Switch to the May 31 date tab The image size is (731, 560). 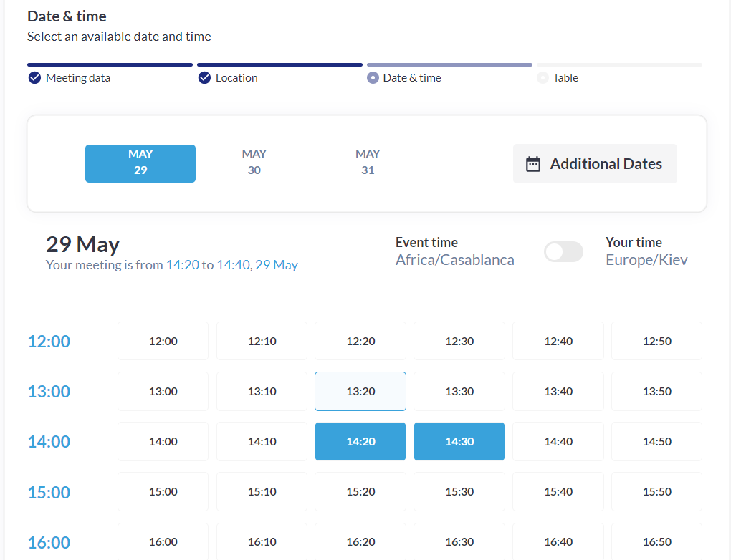368,162
